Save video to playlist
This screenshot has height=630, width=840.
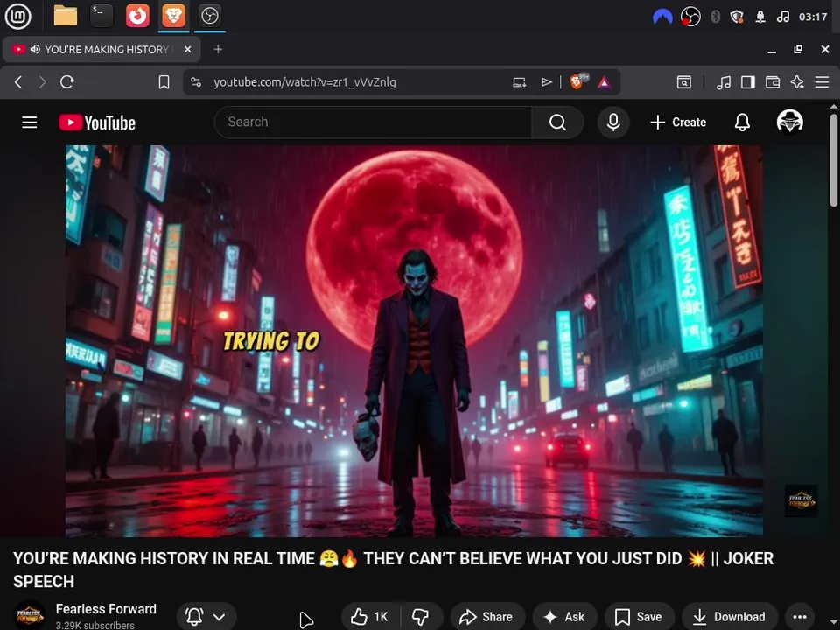point(638,617)
